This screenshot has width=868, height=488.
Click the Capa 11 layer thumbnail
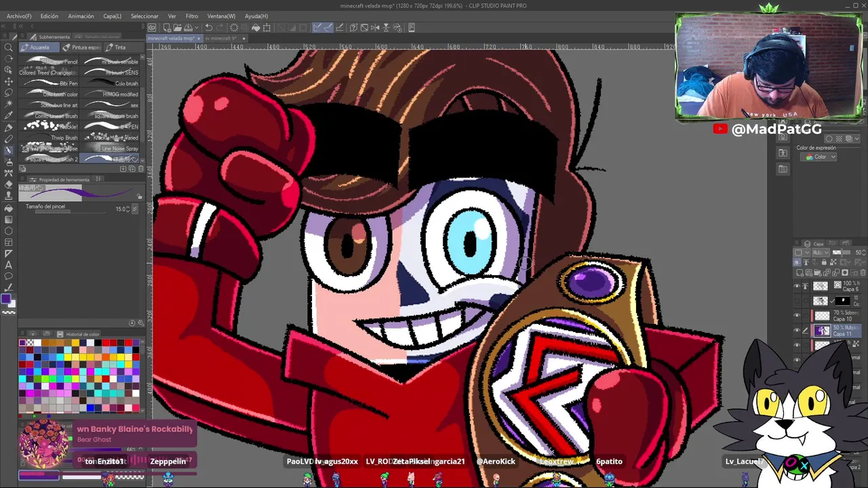pyautogui.click(x=823, y=331)
